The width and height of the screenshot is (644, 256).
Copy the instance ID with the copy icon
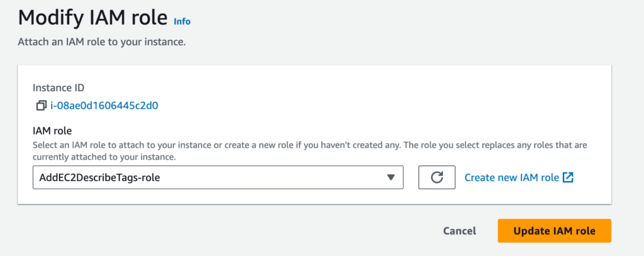click(x=41, y=106)
